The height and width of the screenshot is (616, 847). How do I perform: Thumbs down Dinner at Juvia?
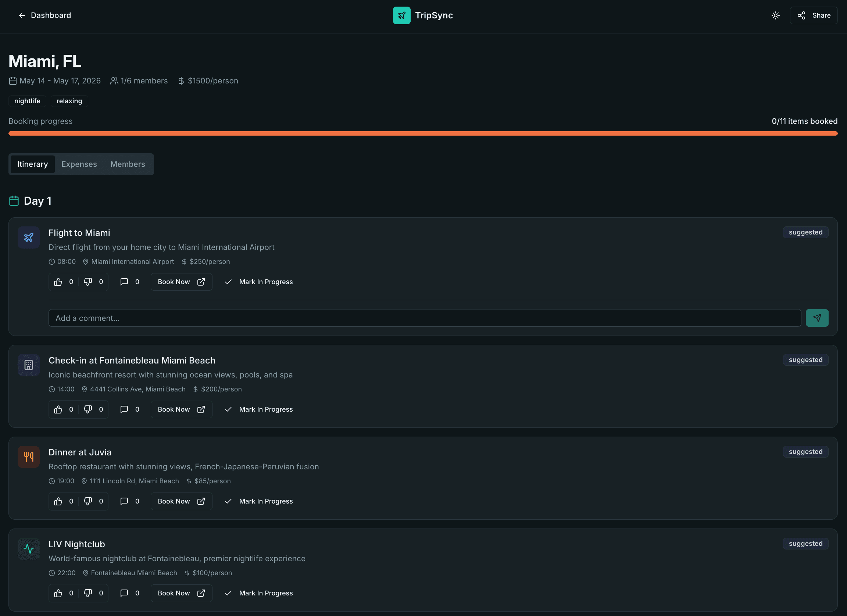coord(93,501)
